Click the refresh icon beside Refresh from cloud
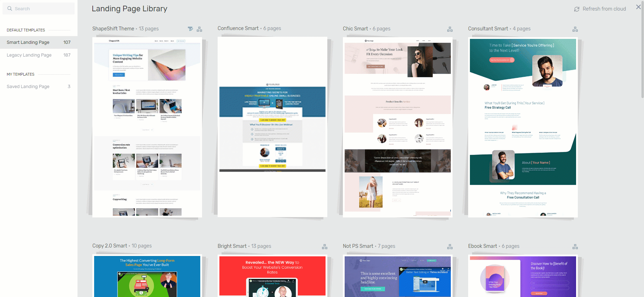 tap(576, 9)
